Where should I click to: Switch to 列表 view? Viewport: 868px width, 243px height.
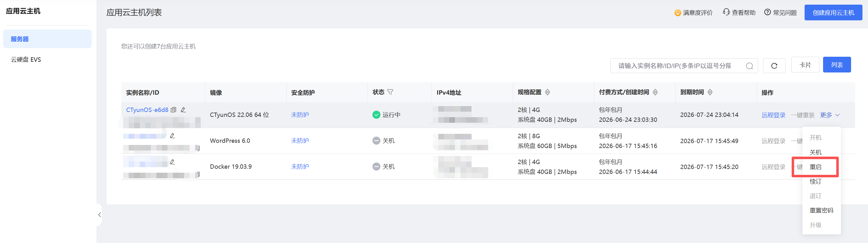coord(837,65)
